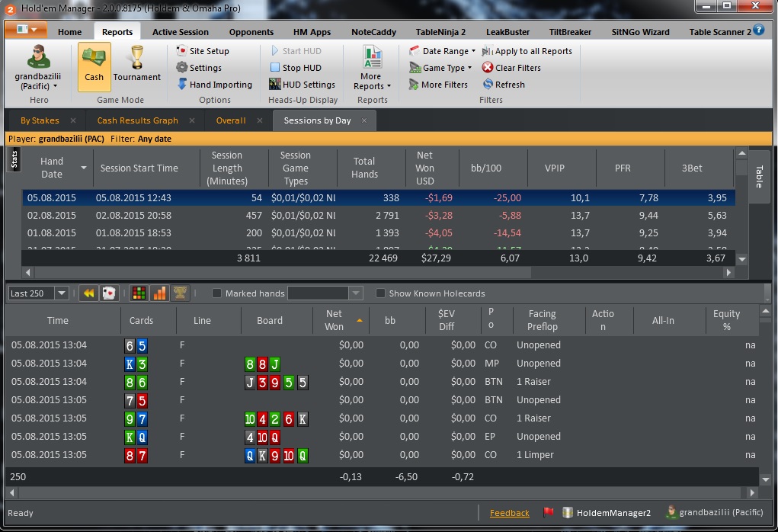Click the HoldemManager2 database icon
Image resolution: width=778 pixels, height=532 pixels.
pyautogui.click(x=568, y=513)
